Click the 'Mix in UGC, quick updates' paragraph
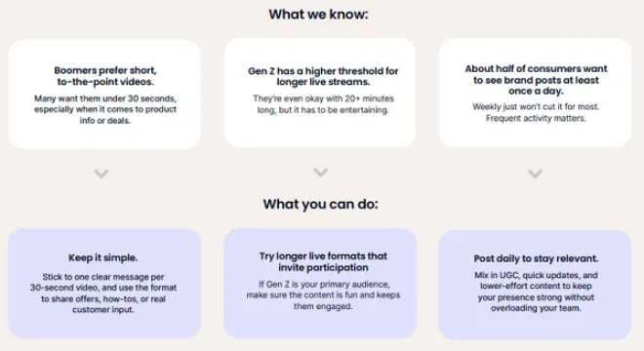Image resolution: width=644 pixels, height=351 pixels. [x=536, y=292]
